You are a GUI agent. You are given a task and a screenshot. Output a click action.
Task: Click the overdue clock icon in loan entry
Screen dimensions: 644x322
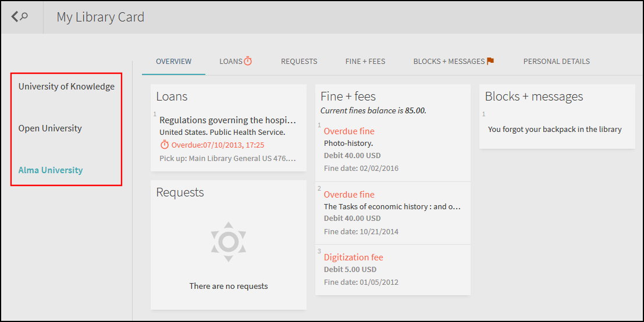[x=165, y=145]
